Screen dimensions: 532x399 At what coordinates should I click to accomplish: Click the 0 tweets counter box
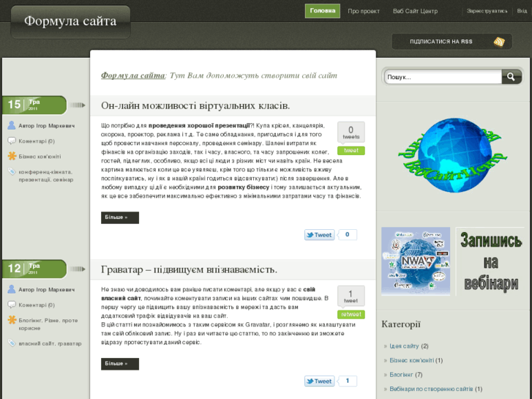coord(351,133)
